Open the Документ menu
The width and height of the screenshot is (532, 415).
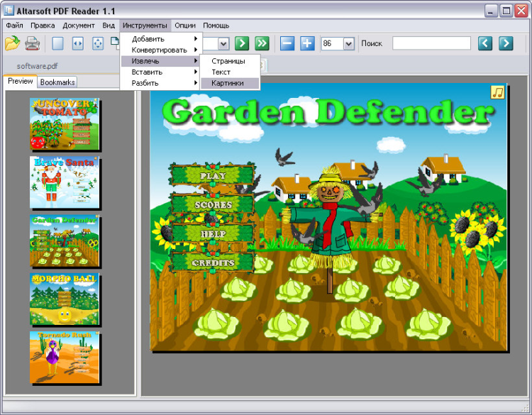point(79,26)
